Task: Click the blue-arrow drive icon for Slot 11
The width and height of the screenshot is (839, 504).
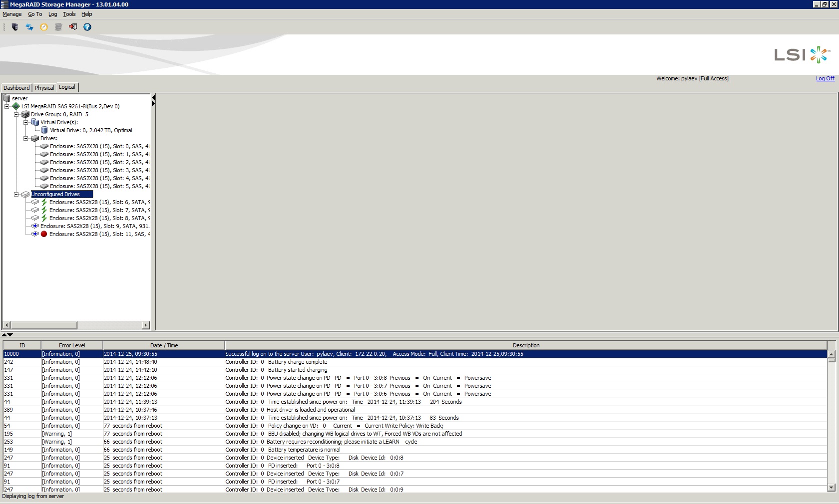Action: pos(35,234)
